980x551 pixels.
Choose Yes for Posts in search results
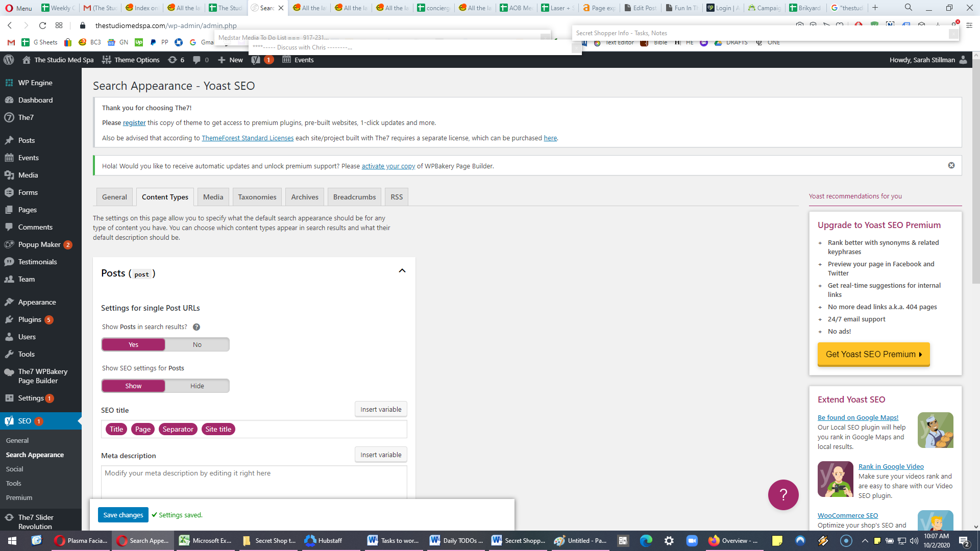pos(133,344)
